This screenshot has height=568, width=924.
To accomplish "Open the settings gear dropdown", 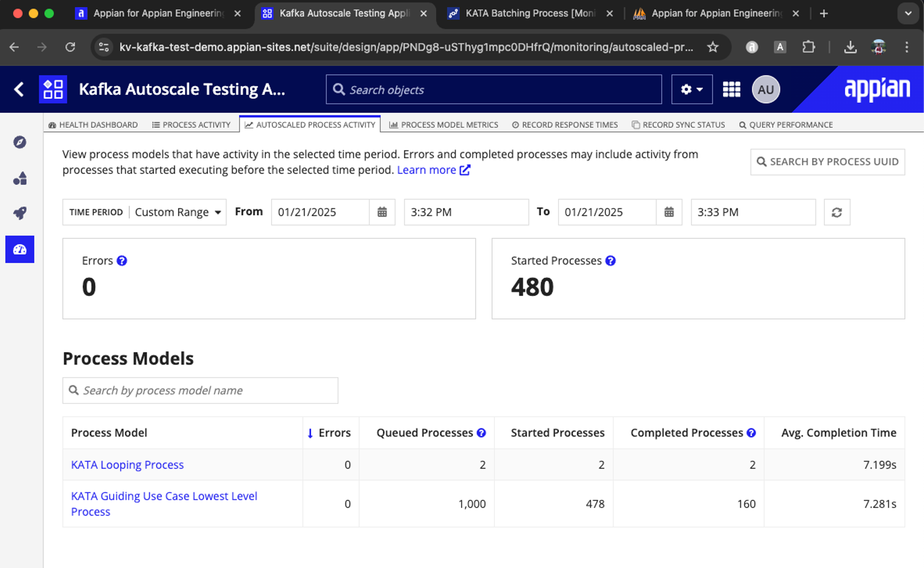I will tap(692, 89).
